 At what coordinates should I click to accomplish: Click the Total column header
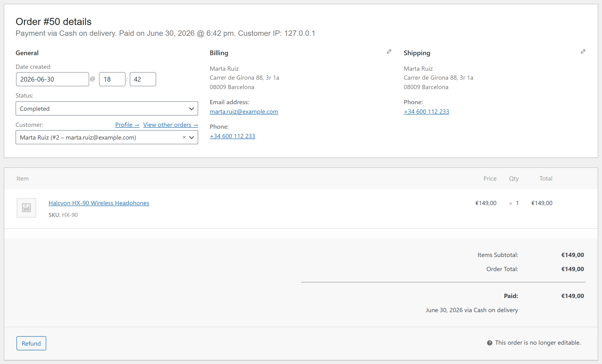pyautogui.click(x=546, y=179)
